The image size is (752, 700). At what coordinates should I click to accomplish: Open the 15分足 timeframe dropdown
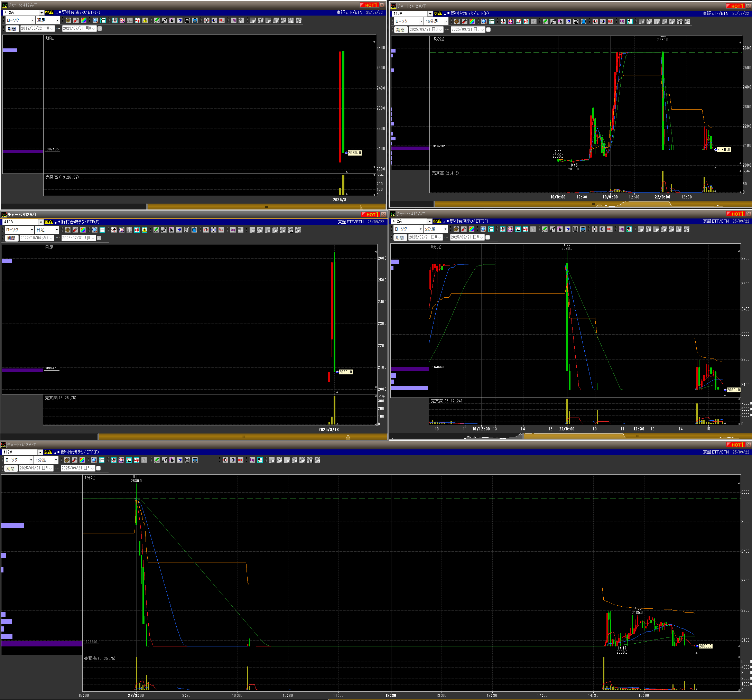[x=446, y=21]
